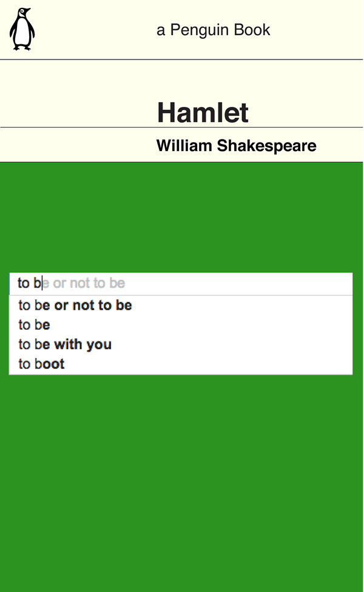This screenshot has height=592, width=364.
Task: Click the Hamlet title
Action: [203, 112]
